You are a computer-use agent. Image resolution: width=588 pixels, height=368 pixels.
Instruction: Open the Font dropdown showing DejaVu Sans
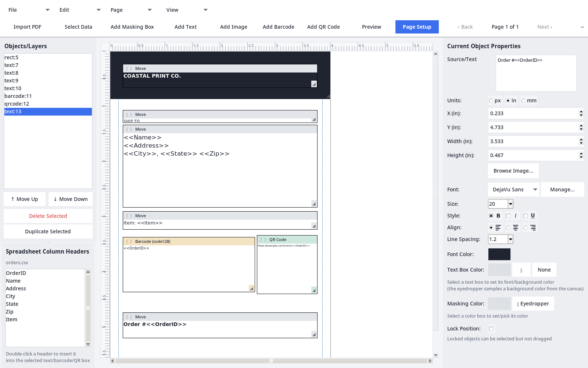pyautogui.click(x=514, y=190)
